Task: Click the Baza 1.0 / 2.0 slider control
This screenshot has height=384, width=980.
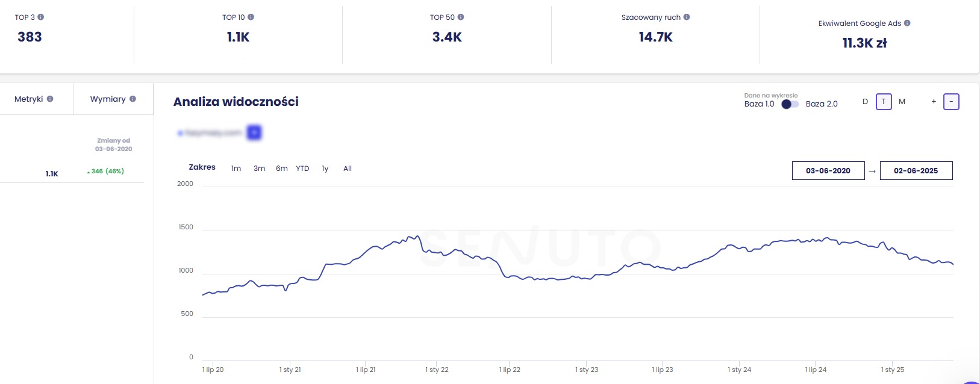Action: click(790, 104)
